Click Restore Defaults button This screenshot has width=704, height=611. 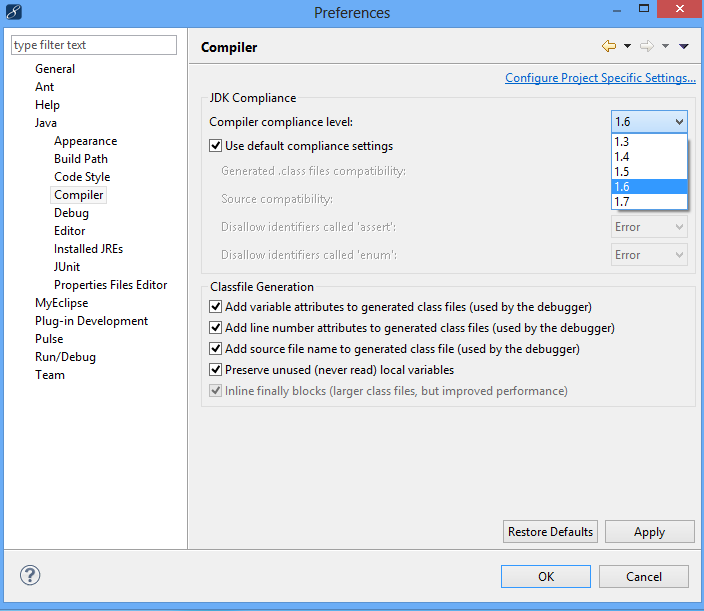point(550,532)
